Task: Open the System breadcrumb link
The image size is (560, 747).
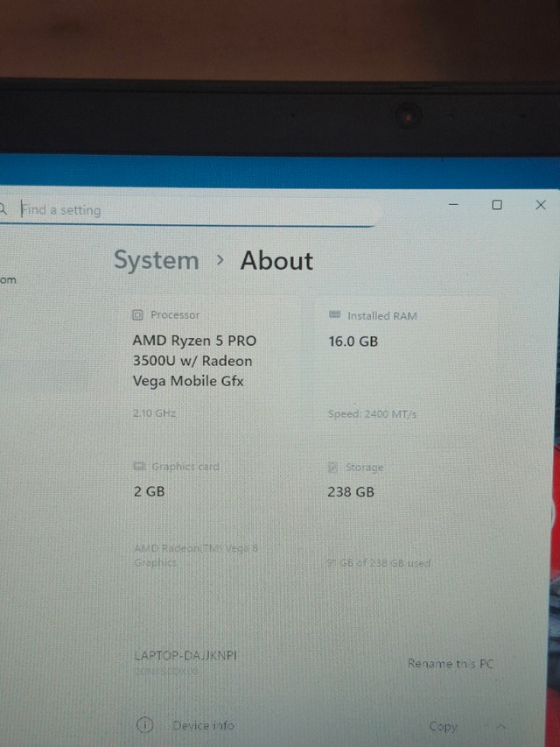Action: (157, 261)
